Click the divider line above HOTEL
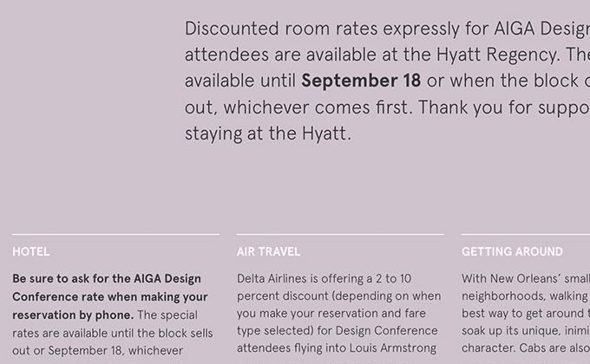The height and width of the screenshot is (364, 590). point(116,234)
